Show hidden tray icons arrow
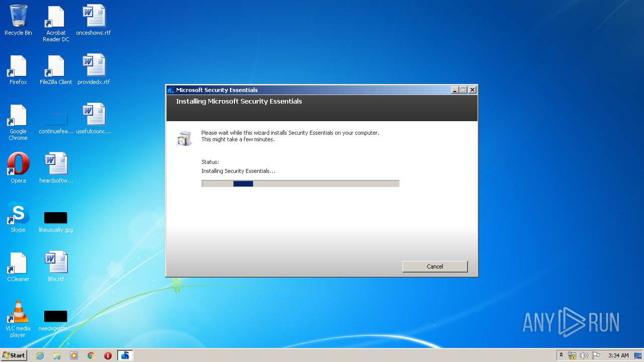This screenshot has width=644, height=362. (561, 355)
